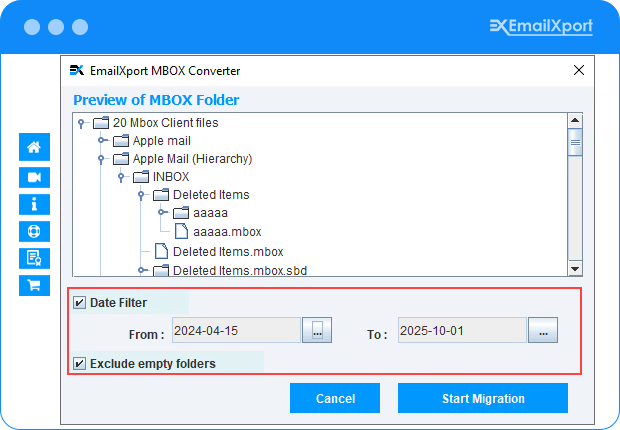Image resolution: width=620 pixels, height=430 pixels.
Task: Open the lifebuoy support icon
Action: 34,231
